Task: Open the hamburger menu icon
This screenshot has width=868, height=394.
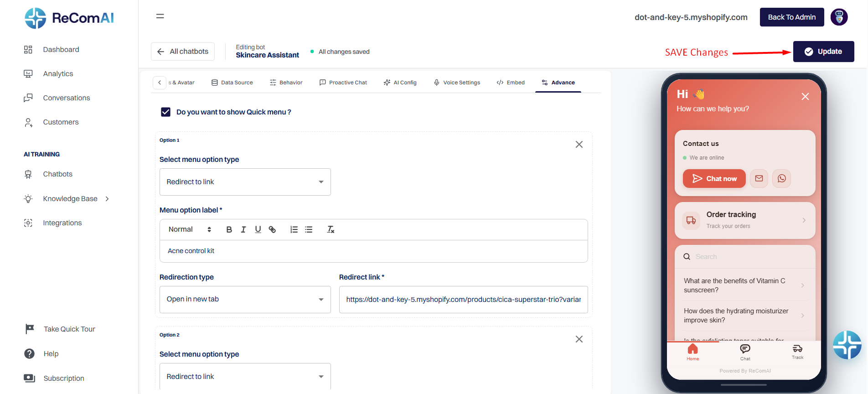Action: click(x=160, y=16)
